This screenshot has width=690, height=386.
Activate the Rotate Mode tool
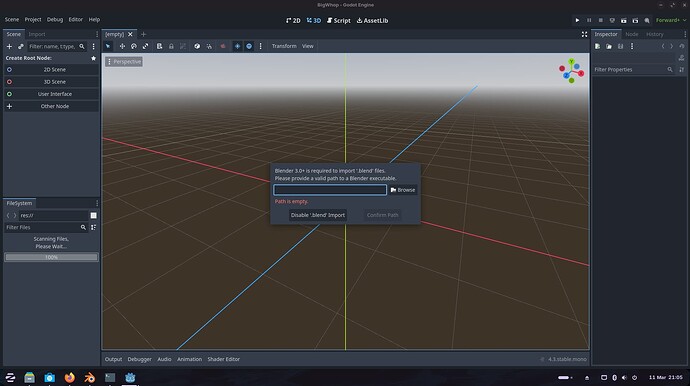coord(134,46)
